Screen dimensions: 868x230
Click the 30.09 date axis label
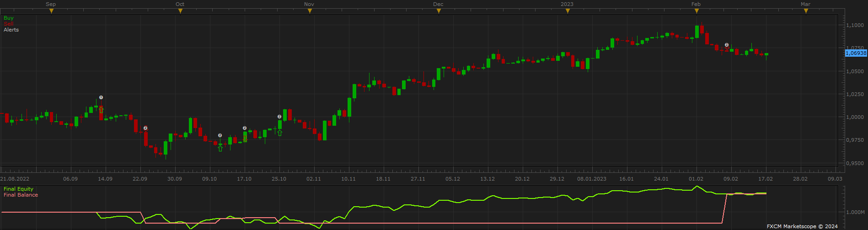click(x=175, y=179)
